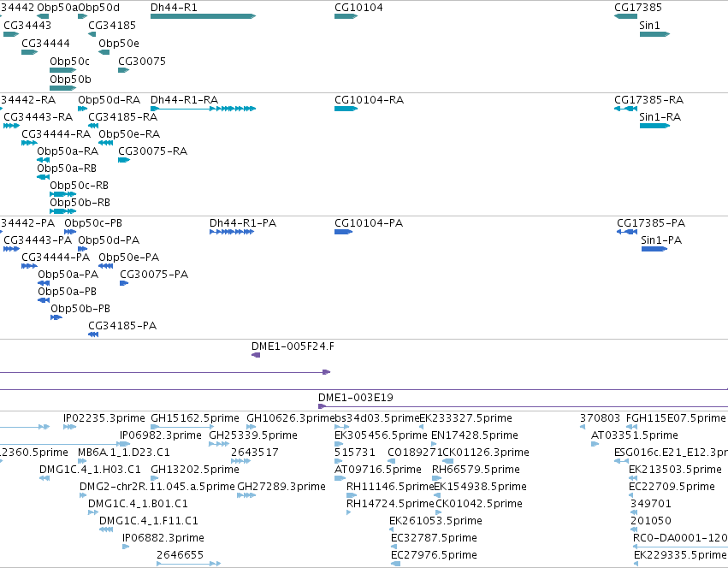
Task: Select the CG17385 gene arrow
Action: 625,16
